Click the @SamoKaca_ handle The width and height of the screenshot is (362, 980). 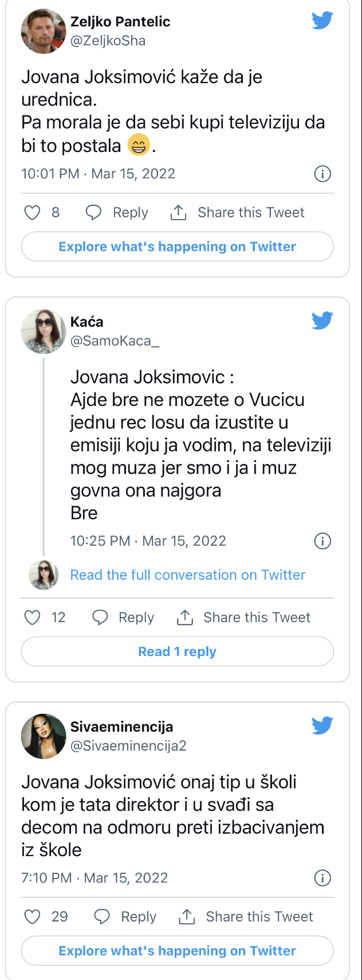tap(115, 341)
